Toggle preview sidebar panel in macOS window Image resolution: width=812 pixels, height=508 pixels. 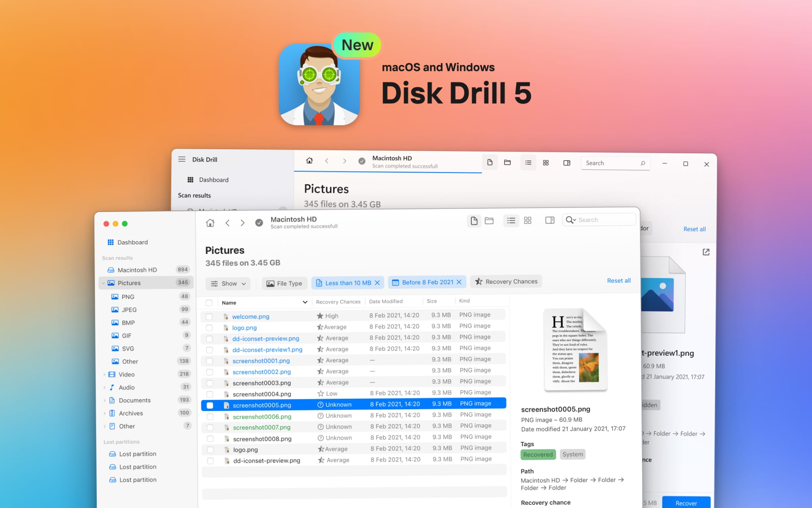coord(550,220)
